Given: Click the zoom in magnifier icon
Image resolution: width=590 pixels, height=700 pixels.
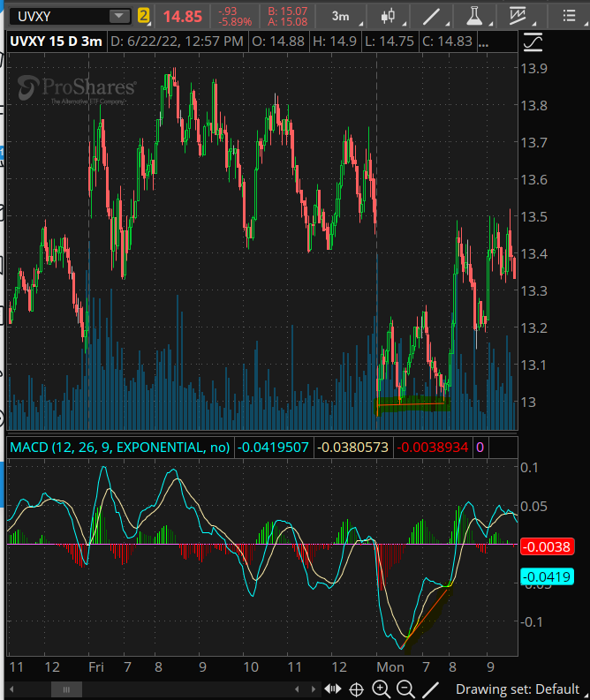Looking at the screenshot, I should point(381,689).
